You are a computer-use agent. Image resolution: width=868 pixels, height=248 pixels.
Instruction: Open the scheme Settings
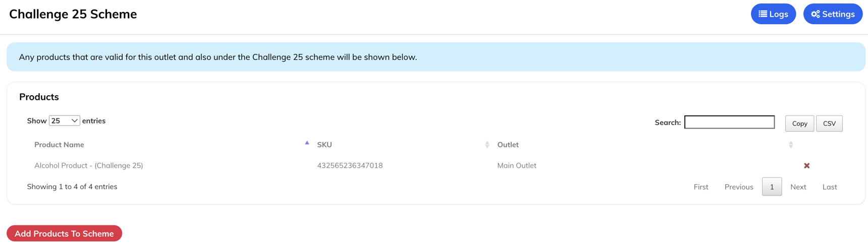pos(833,14)
